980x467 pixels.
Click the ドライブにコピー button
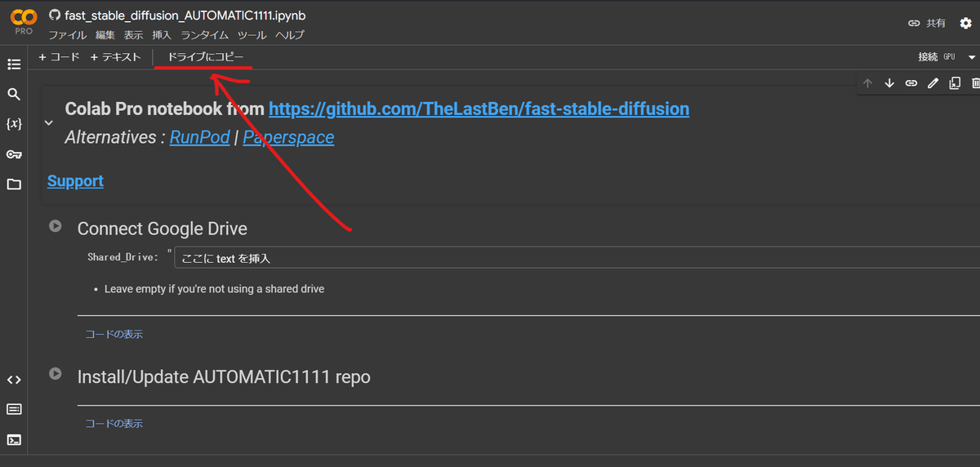click(x=205, y=57)
